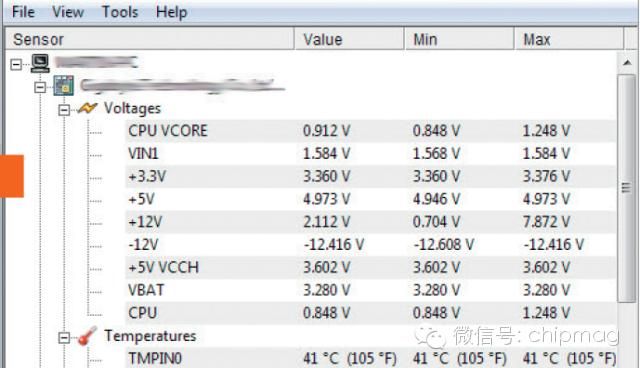
Task: Click the vertical scrollbar thumb
Action: (627, 188)
